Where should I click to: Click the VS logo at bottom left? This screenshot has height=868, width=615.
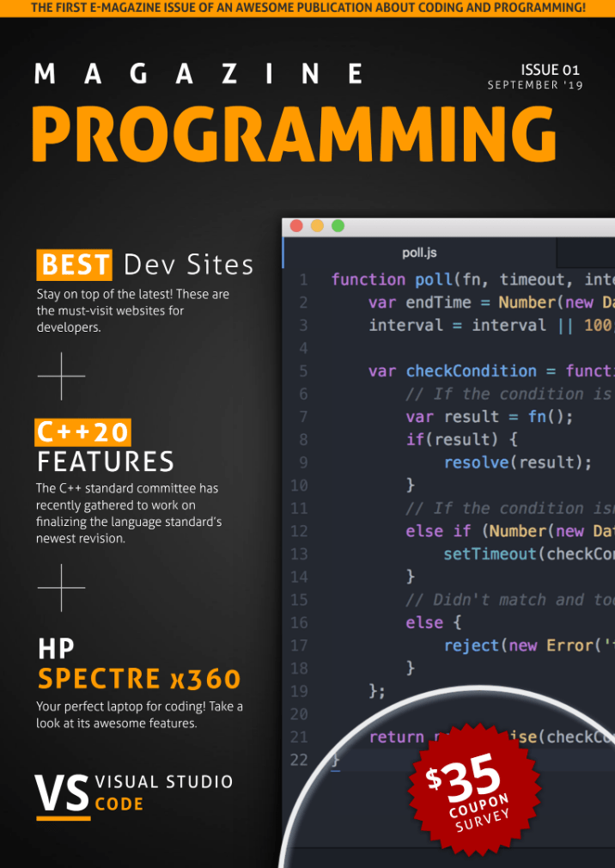(x=62, y=792)
